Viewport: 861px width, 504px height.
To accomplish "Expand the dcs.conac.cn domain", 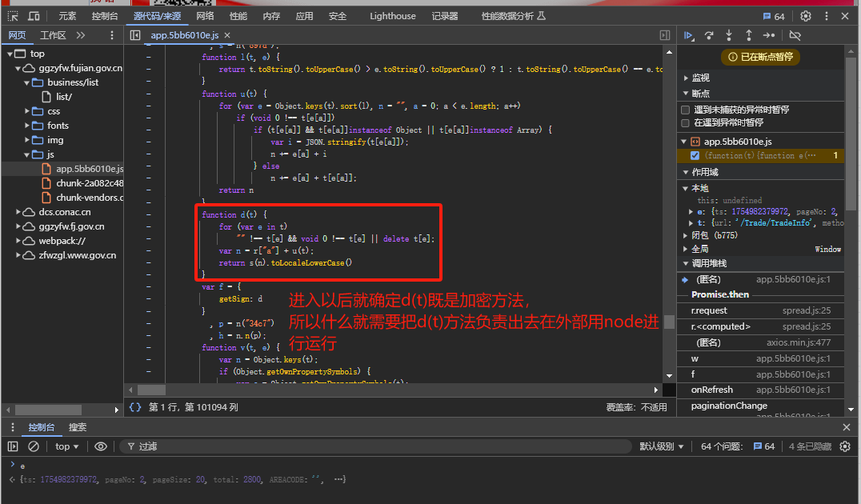I will click(x=18, y=212).
